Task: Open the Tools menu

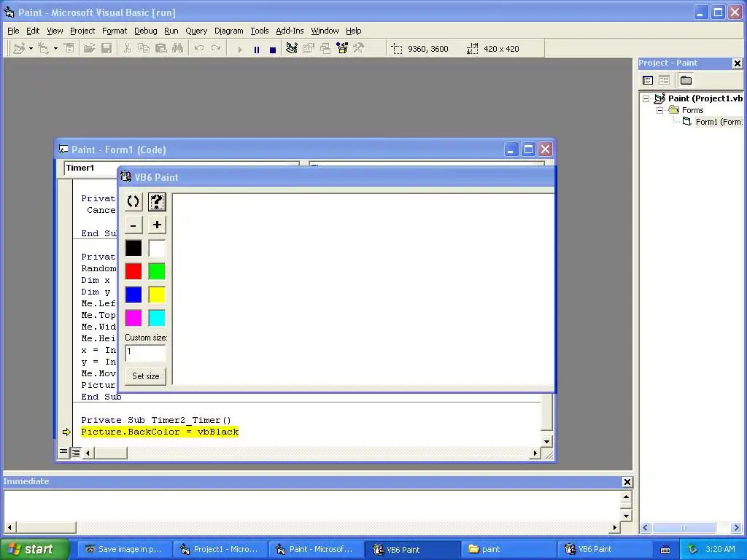Action: (260, 31)
